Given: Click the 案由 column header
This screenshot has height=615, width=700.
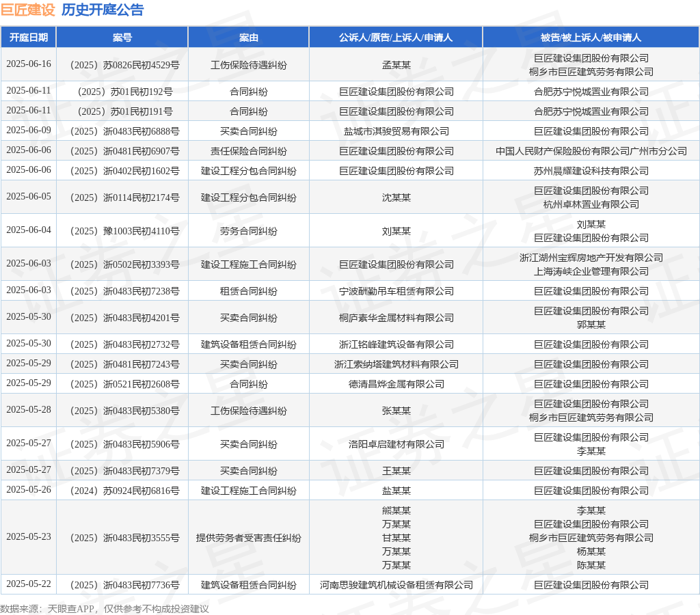Looking at the screenshot, I should (x=249, y=38).
